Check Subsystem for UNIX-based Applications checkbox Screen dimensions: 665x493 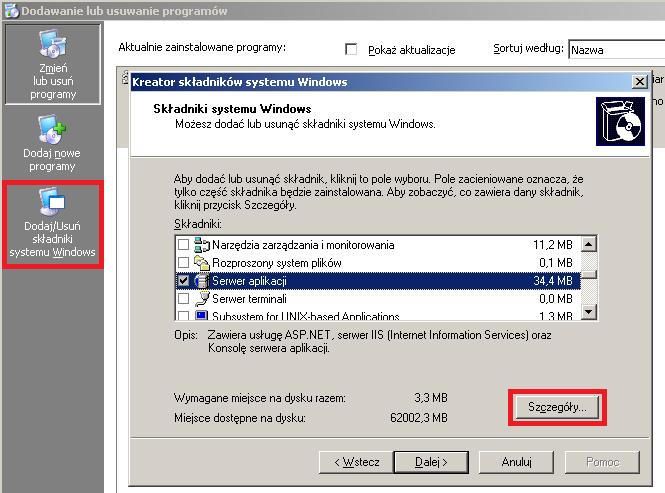[x=183, y=316]
